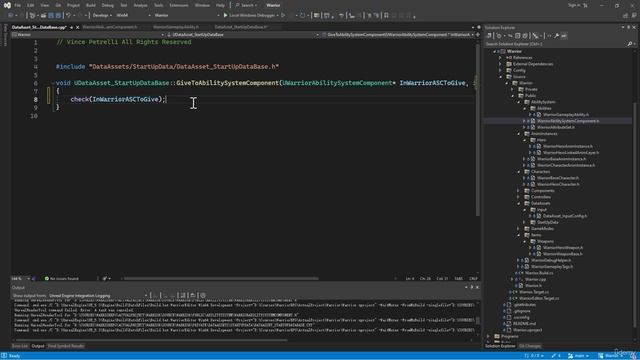The width and height of the screenshot is (640, 360).
Task: Open the 'Show output from' dropdown
Action: (x=98, y=296)
